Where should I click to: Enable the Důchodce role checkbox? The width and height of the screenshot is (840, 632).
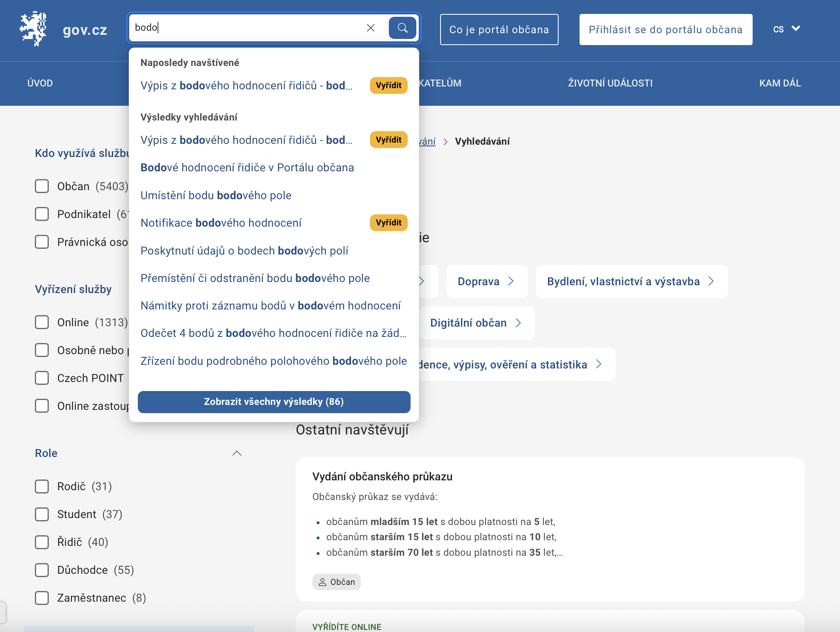42,570
